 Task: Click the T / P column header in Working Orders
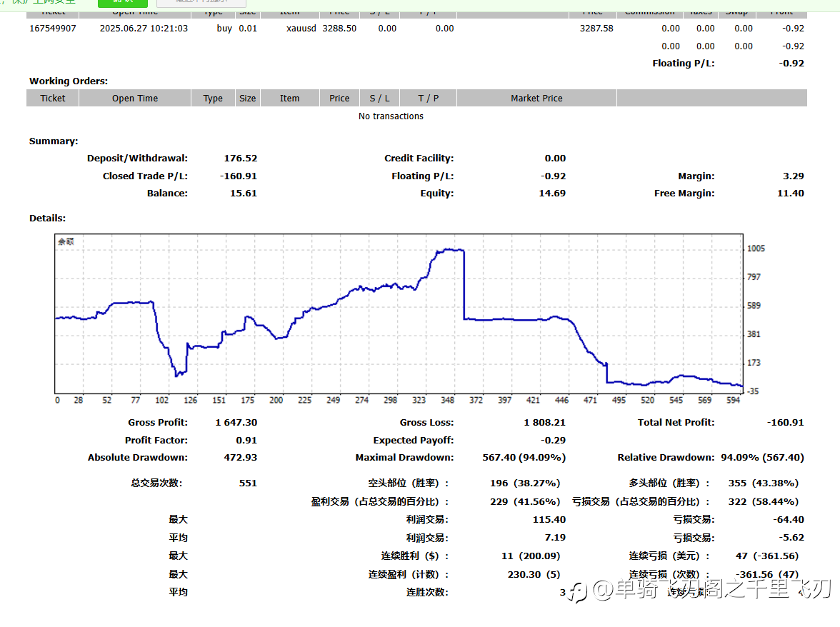tap(428, 98)
